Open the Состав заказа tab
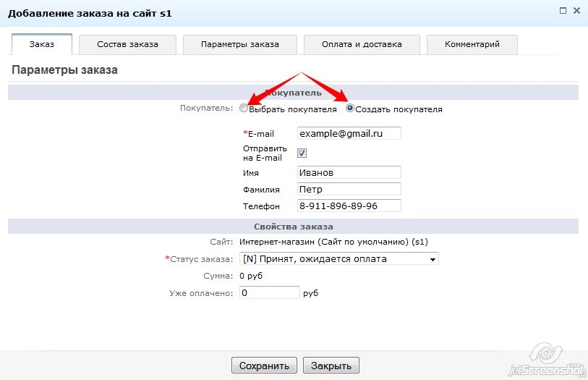This screenshot has height=380, width=588. 127,44
